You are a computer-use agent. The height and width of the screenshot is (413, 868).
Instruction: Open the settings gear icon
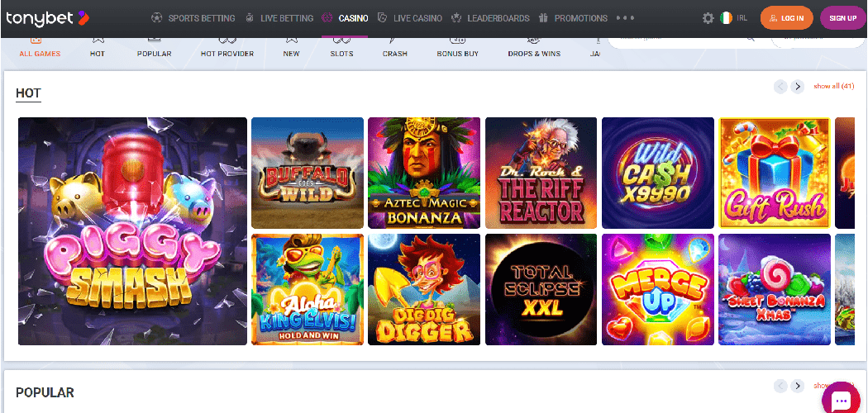tap(708, 18)
